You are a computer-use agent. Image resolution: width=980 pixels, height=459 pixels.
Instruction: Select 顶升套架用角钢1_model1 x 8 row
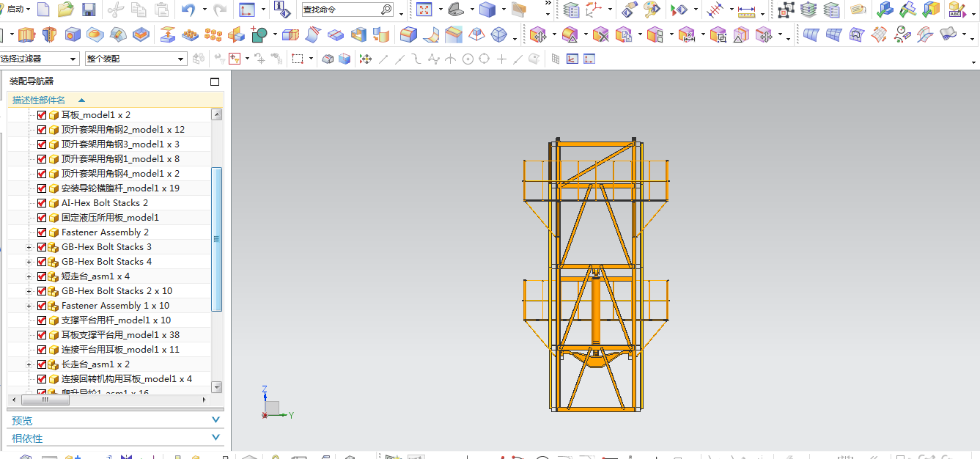coord(109,159)
